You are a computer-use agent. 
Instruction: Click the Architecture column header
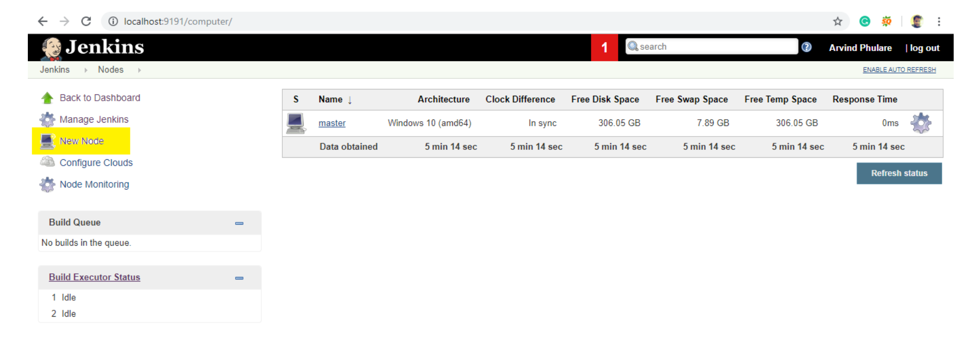443,99
